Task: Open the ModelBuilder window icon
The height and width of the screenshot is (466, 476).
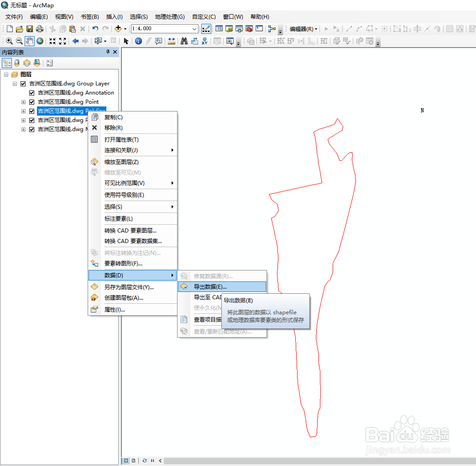Action: point(272,29)
